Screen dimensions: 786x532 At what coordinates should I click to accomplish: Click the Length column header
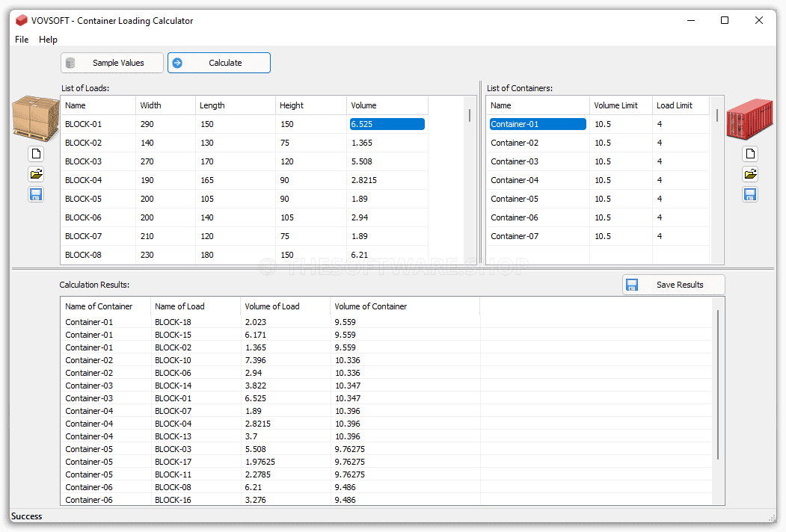point(235,105)
